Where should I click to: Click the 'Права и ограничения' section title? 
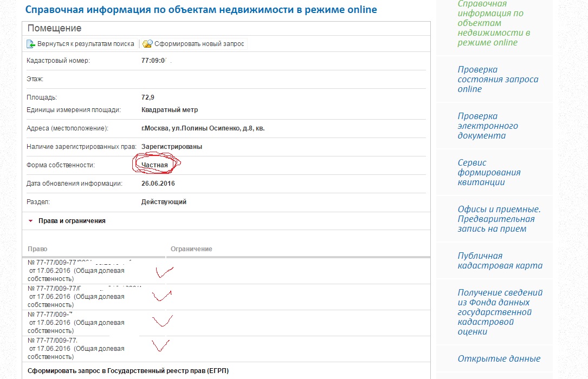point(72,221)
